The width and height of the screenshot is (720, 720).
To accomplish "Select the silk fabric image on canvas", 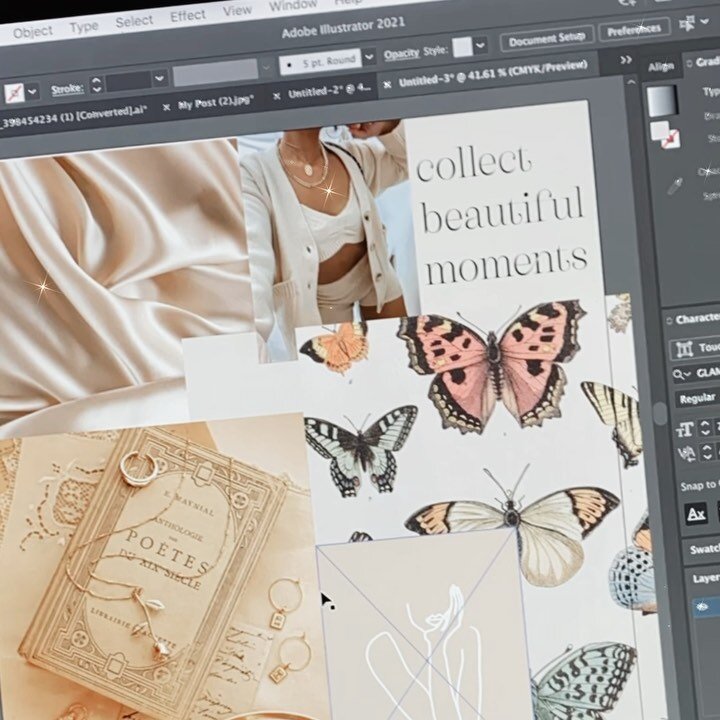I will click(122, 280).
